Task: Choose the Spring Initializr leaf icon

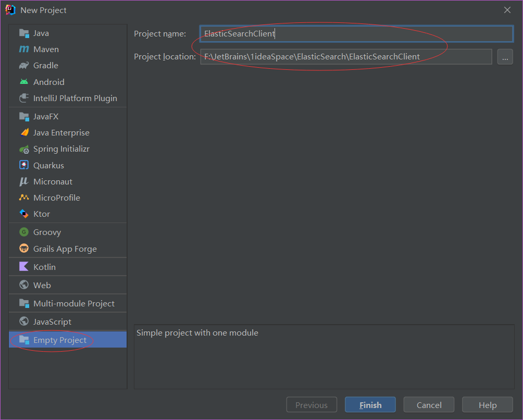Action: click(x=24, y=149)
